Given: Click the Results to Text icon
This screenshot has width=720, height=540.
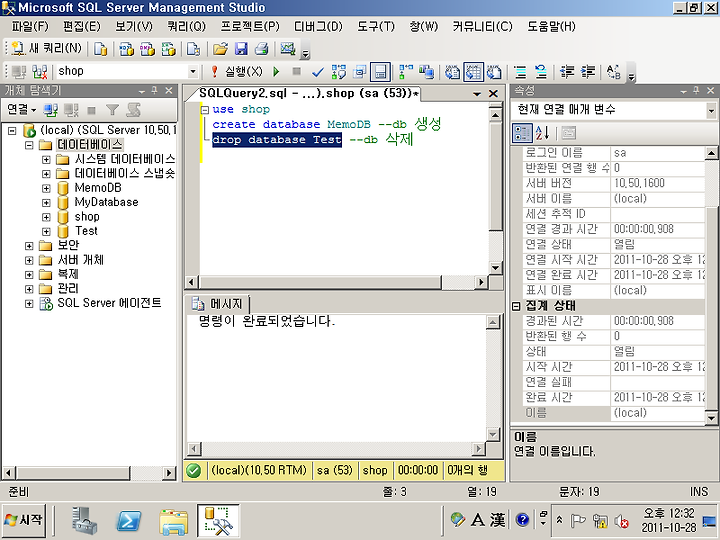Looking at the screenshot, I should [452, 72].
